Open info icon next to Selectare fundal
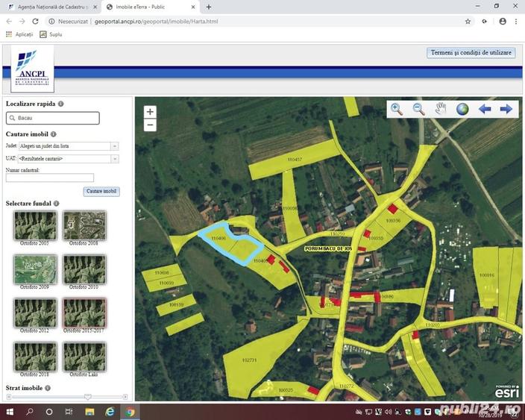This screenshot has height=420, width=525. [56, 204]
